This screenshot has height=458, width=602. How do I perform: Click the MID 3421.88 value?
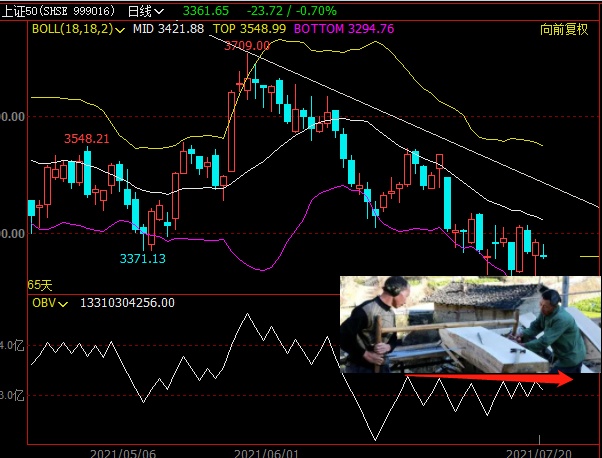pos(168,29)
